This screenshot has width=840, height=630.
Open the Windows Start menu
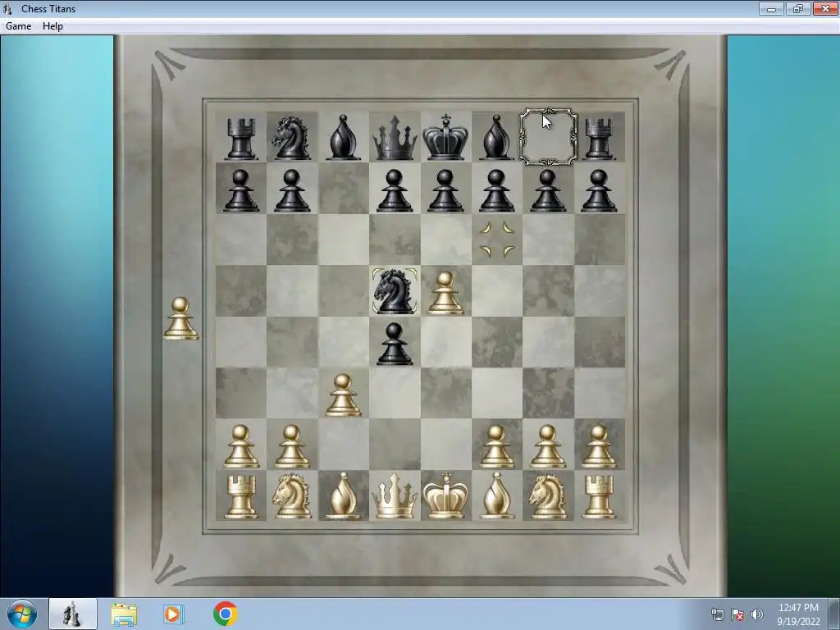click(x=22, y=614)
